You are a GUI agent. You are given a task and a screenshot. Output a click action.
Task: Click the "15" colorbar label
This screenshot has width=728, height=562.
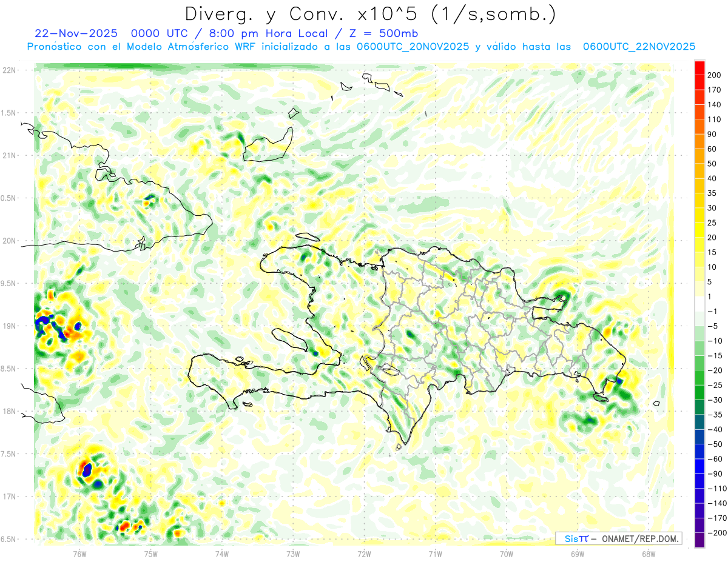tap(712, 252)
